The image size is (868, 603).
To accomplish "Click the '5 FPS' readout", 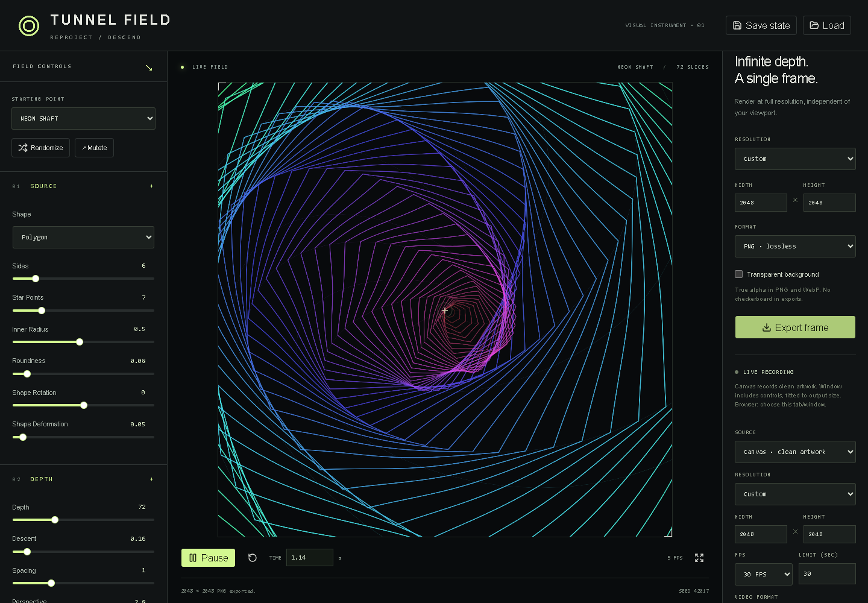I will pos(675,558).
